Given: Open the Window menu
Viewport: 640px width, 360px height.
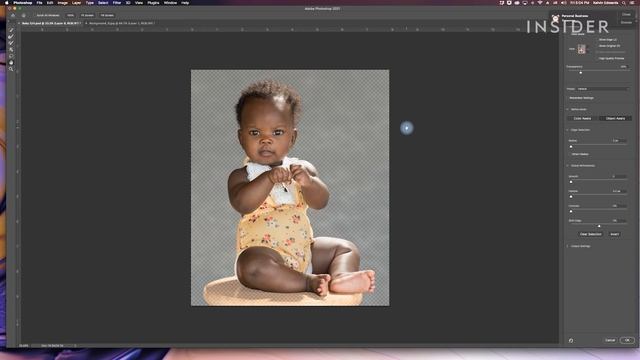Looking at the screenshot, I should click(170, 2).
